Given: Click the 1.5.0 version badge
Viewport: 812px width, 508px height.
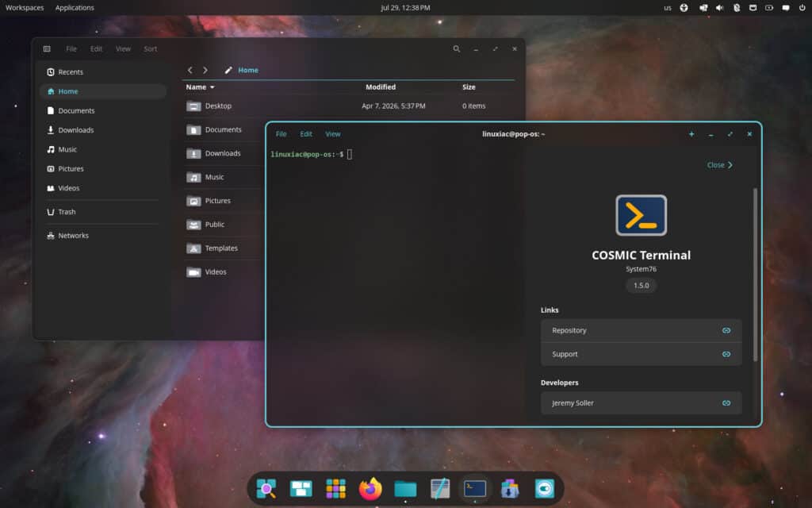Looking at the screenshot, I should pyautogui.click(x=641, y=286).
